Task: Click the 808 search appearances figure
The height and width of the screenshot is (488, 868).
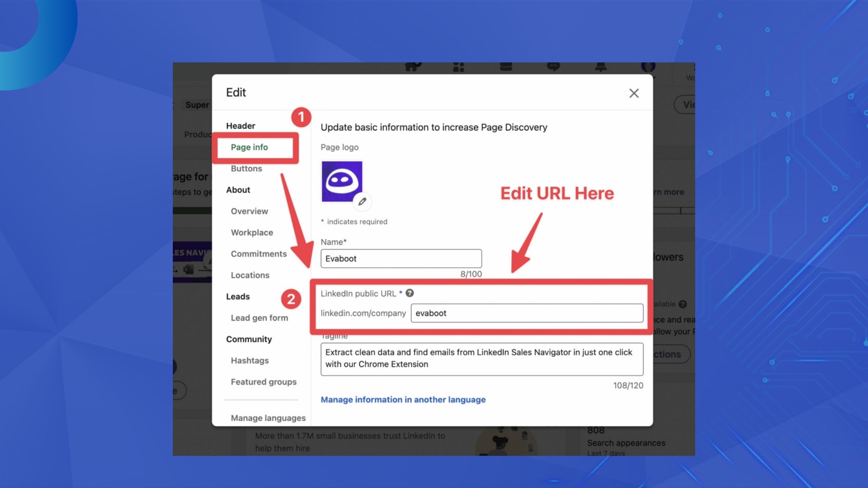Action: (x=596, y=430)
